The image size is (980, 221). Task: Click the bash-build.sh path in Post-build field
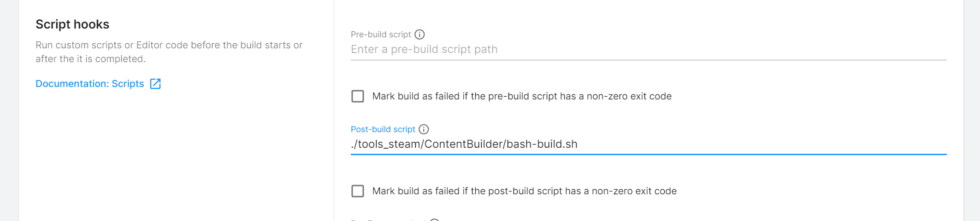[x=464, y=144]
